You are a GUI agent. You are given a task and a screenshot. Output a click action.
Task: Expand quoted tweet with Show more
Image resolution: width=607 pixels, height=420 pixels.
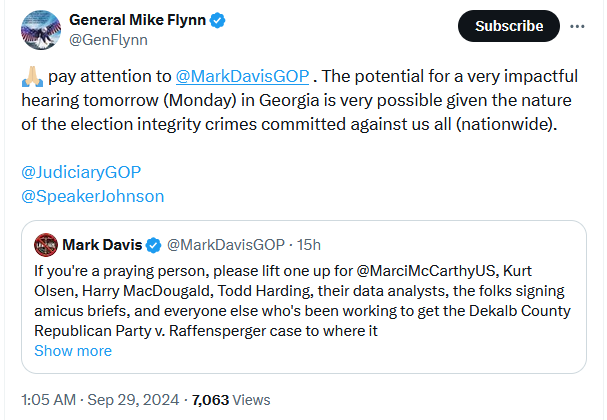73,351
